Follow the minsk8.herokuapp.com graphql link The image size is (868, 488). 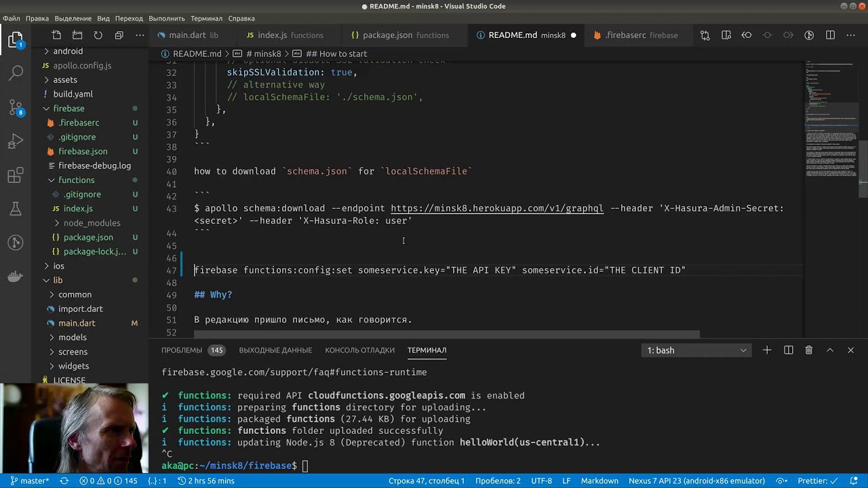[x=497, y=209]
